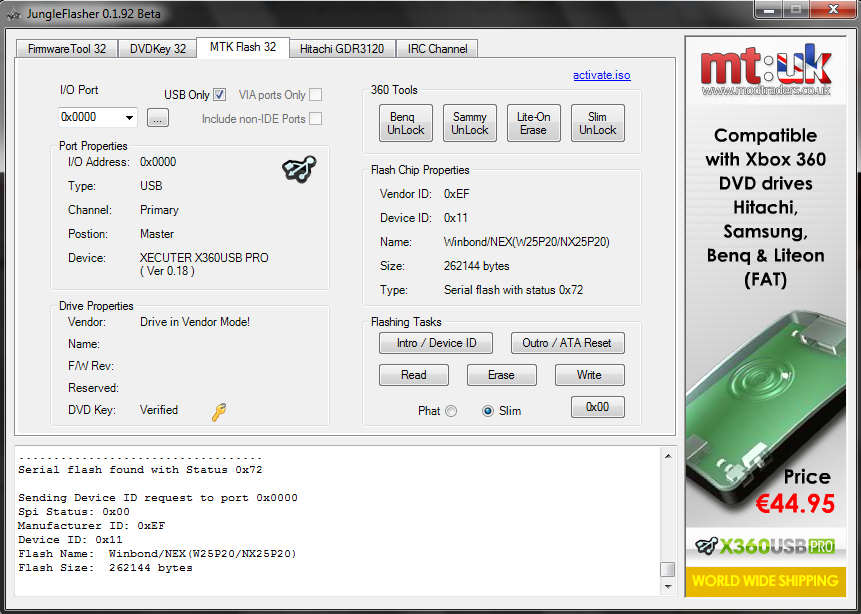
Task: Open the Hitachi GDR3120 tab
Action: [x=342, y=49]
